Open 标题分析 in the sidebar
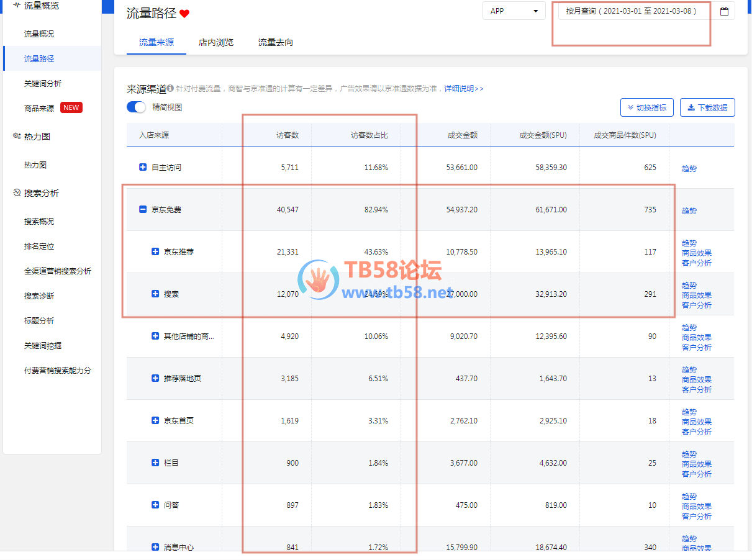The width and height of the screenshot is (752, 560). pos(39,320)
